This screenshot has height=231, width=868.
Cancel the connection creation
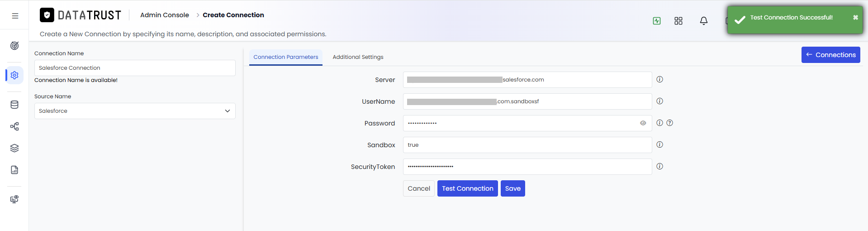[x=419, y=188]
